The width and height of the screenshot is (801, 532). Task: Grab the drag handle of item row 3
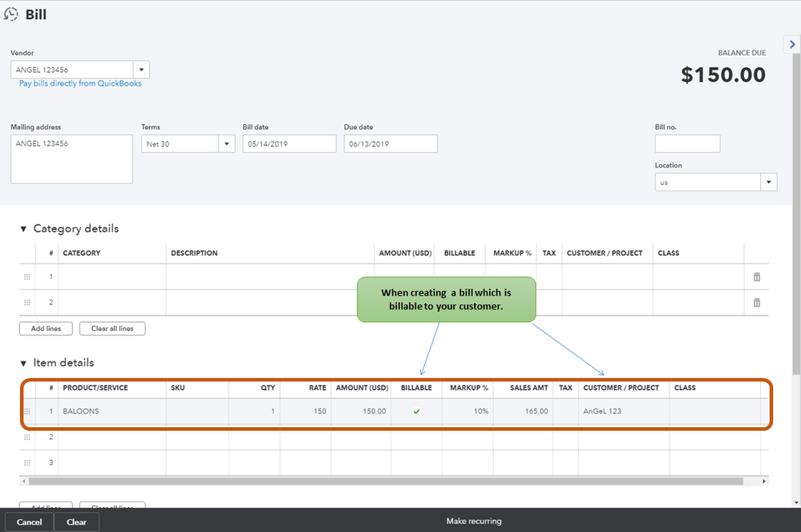point(27,462)
